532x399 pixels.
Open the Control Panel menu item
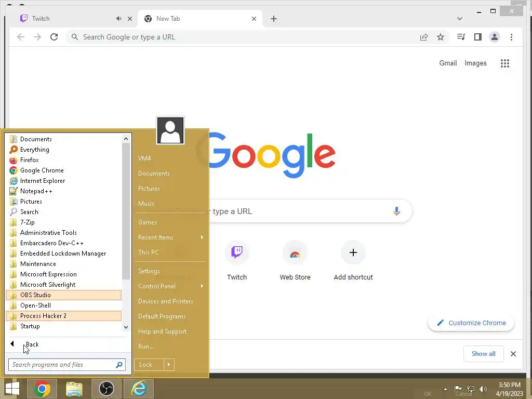coord(170,286)
